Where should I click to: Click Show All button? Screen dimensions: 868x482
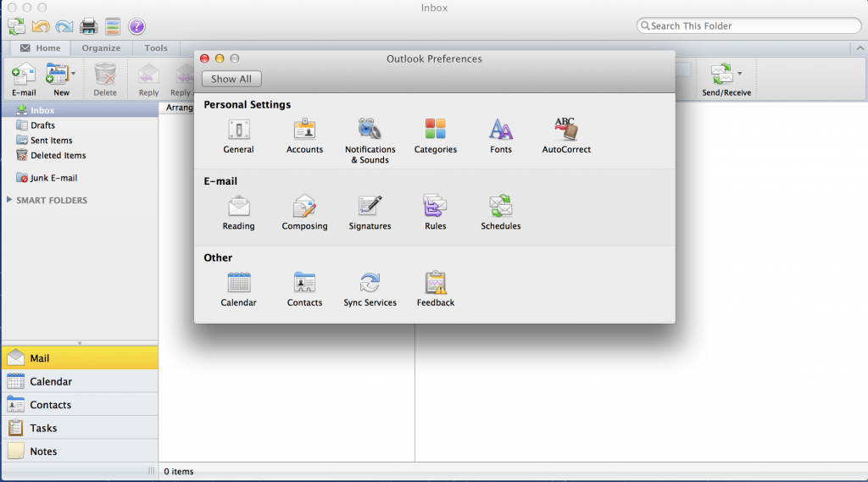(231, 79)
